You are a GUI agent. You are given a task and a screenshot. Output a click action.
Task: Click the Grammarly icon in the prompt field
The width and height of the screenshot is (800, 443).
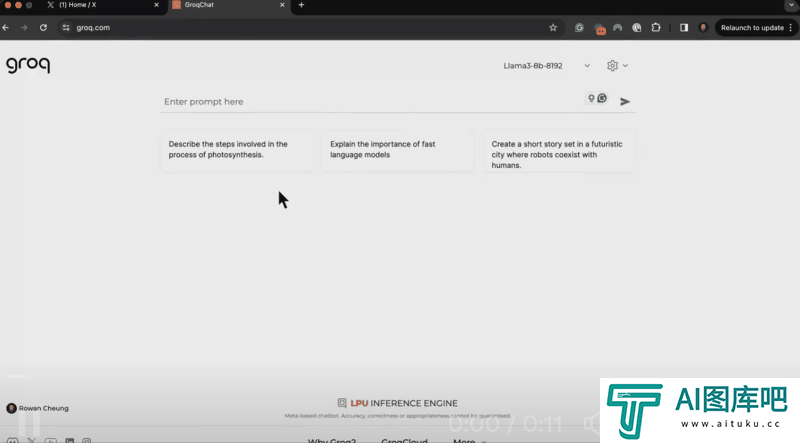pyautogui.click(x=602, y=98)
